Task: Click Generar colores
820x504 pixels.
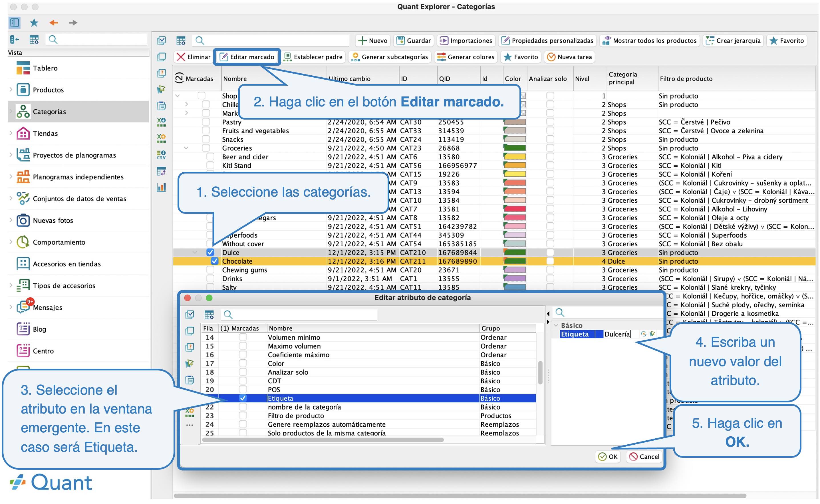Action: (x=466, y=57)
